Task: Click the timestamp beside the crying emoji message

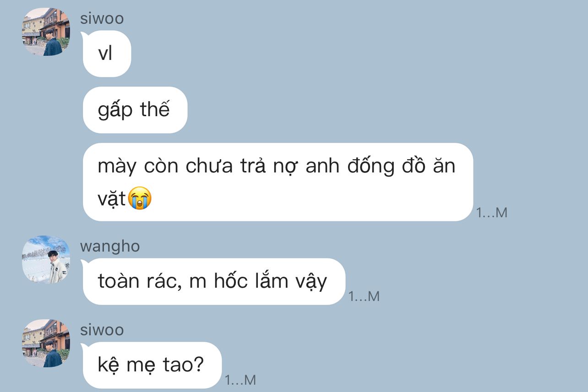Action: pyautogui.click(x=492, y=213)
